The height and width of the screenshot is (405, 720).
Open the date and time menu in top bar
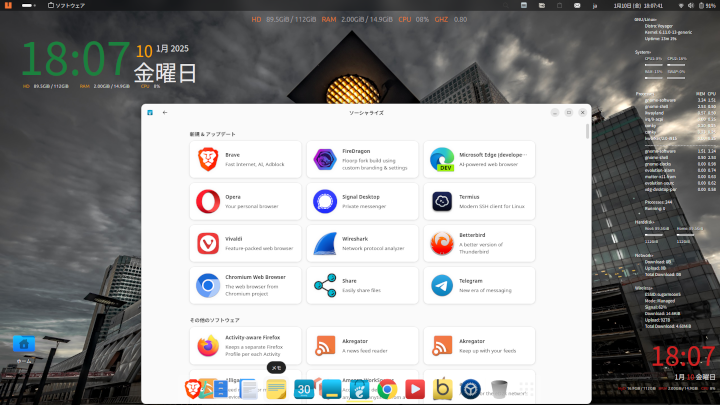tap(638, 6)
